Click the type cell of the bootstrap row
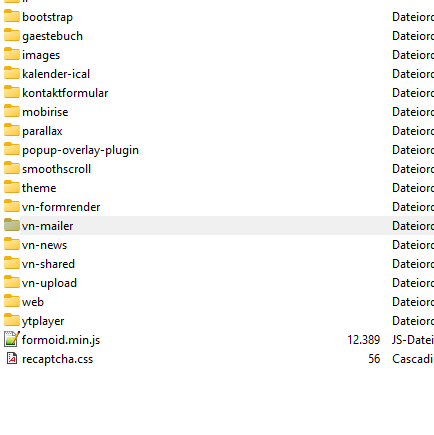The height and width of the screenshot is (435, 434). pyautogui.click(x=413, y=17)
